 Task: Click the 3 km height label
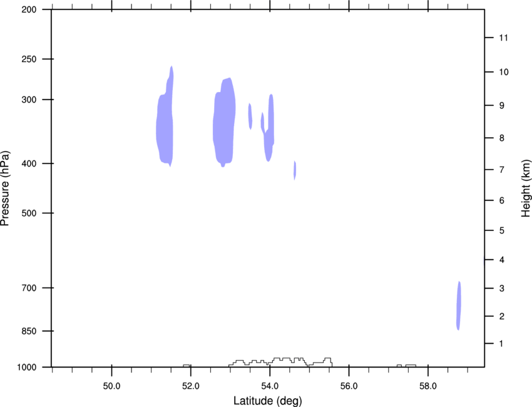tap(502, 289)
